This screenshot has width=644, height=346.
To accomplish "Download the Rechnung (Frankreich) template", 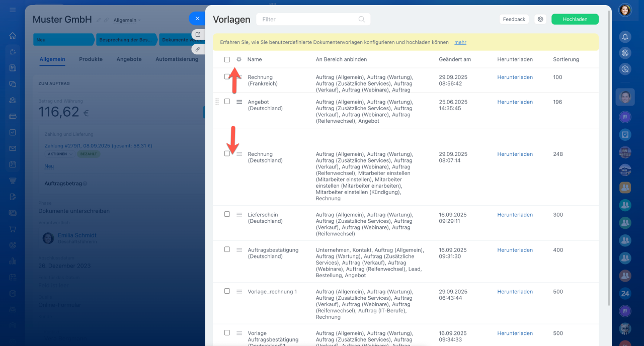I will click(x=515, y=77).
